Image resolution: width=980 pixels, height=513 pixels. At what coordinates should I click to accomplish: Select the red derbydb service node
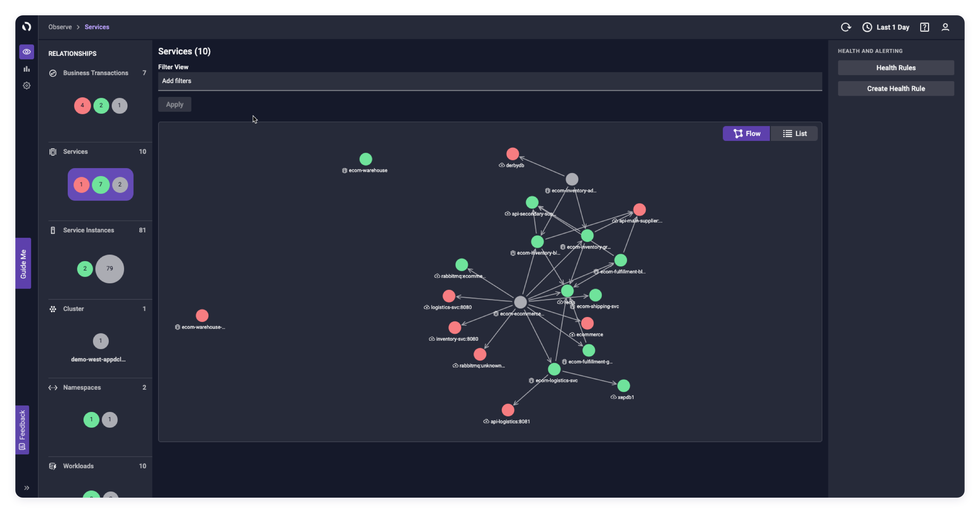pyautogui.click(x=512, y=154)
